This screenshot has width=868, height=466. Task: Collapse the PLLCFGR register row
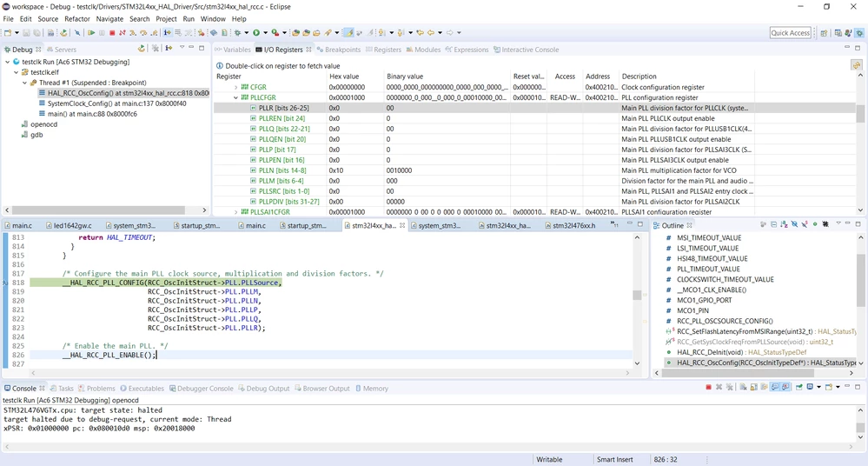pos(235,97)
